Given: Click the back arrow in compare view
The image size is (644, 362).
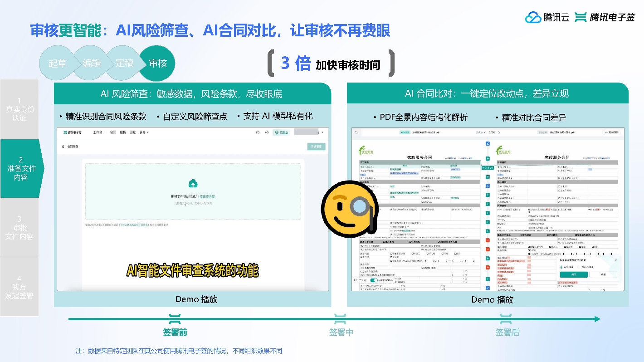Looking at the screenshot, I should [356, 132].
